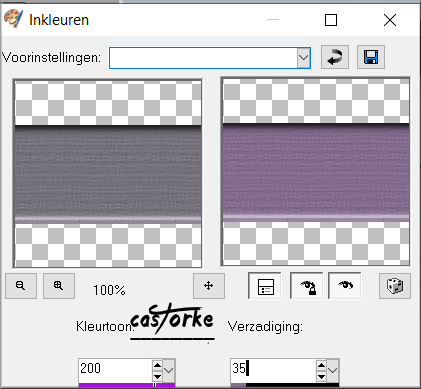The height and width of the screenshot is (389, 421).
Task: Decrease Verzadiging with the down spinner arrow
Action: click(321, 376)
